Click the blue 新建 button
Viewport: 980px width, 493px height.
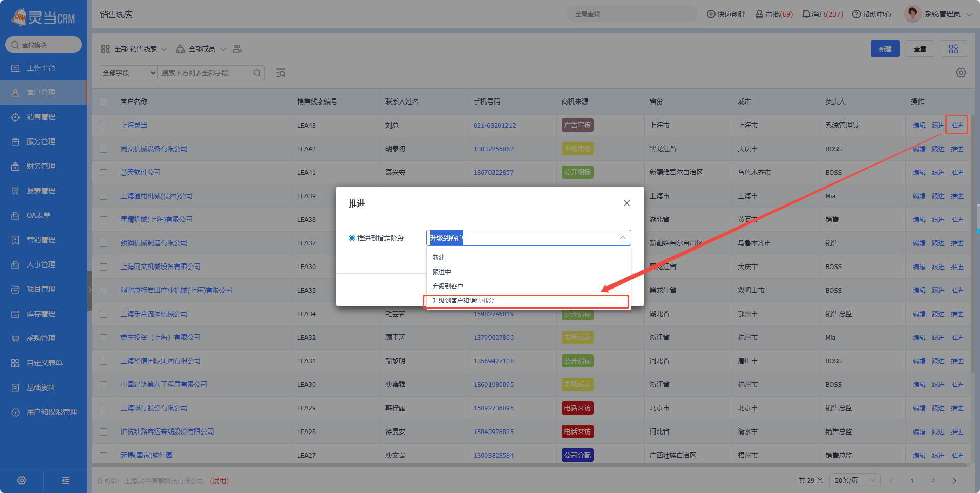point(885,49)
